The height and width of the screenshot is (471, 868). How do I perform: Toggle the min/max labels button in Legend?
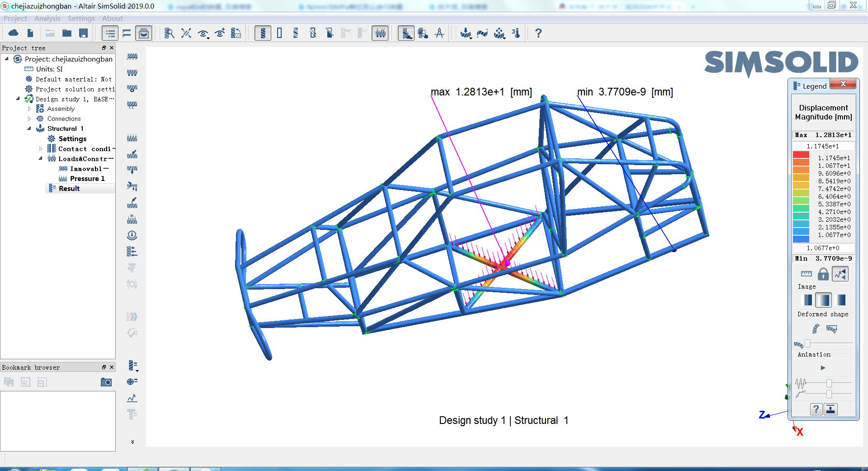point(840,274)
